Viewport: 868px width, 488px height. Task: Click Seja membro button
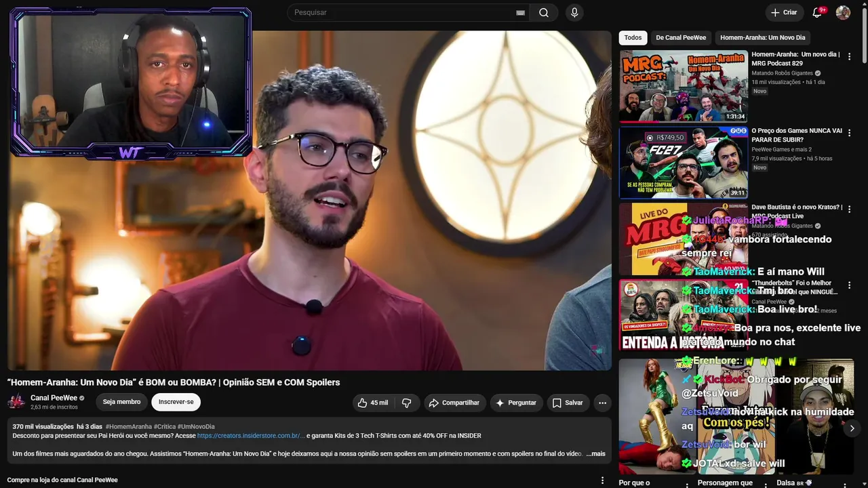(121, 402)
